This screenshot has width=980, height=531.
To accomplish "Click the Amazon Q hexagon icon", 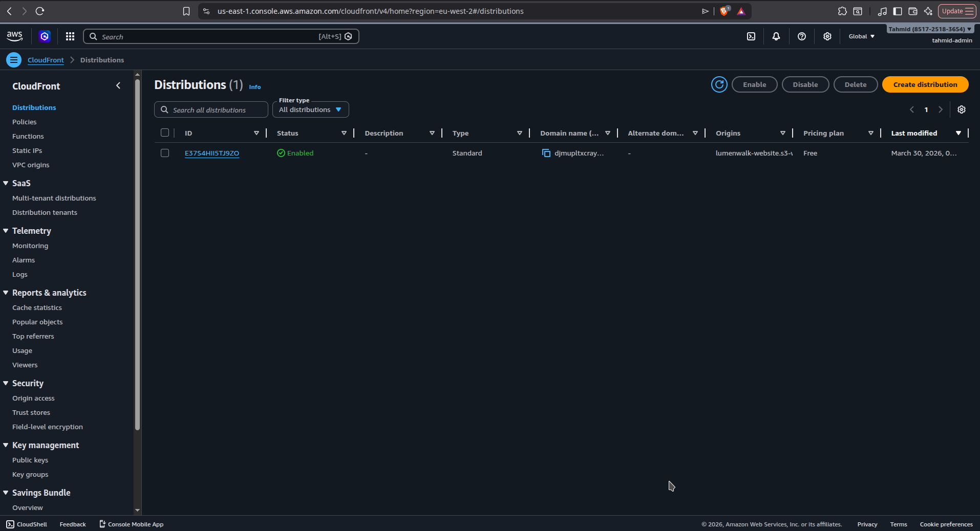I will 45,36.
